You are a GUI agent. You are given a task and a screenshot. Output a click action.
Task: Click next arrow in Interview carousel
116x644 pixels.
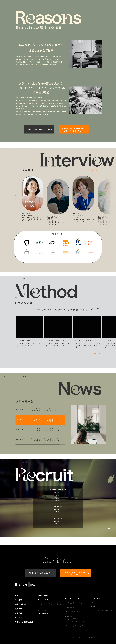point(101,197)
